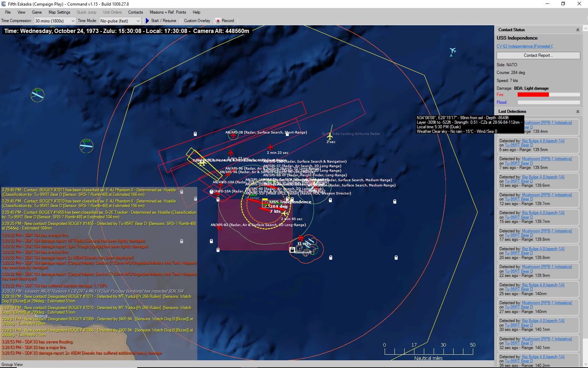Open the File menu
588x368 pixels.
(8, 12)
